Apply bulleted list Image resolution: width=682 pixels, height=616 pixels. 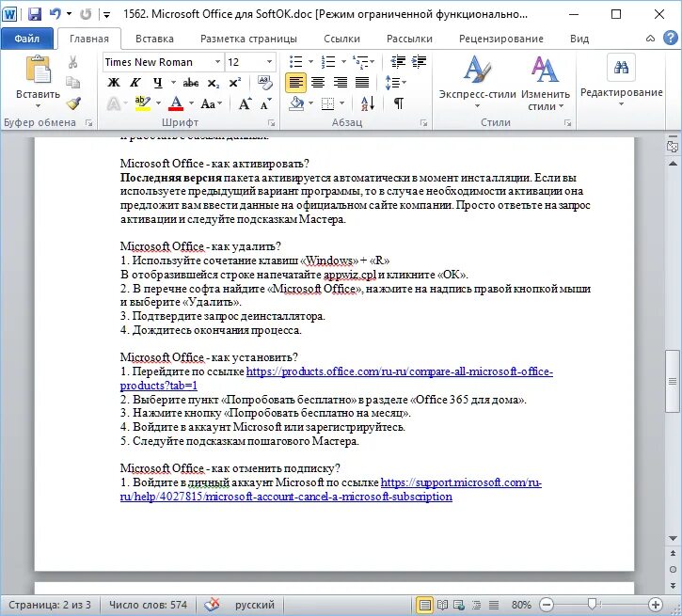295,62
